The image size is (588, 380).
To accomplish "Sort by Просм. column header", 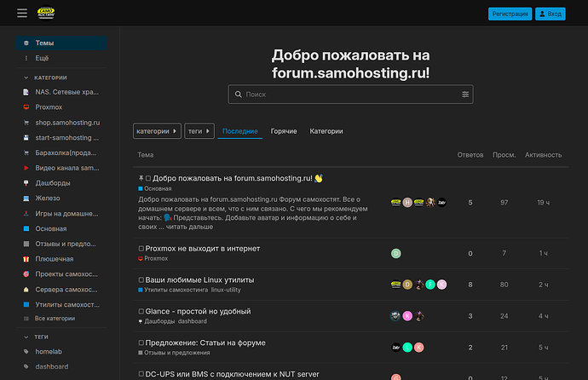I will 504,155.
